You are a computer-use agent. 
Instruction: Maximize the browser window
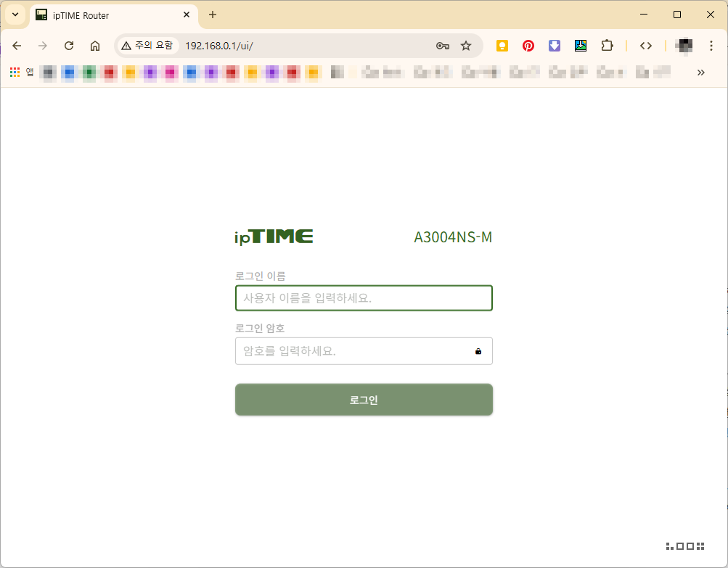click(x=677, y=15)
